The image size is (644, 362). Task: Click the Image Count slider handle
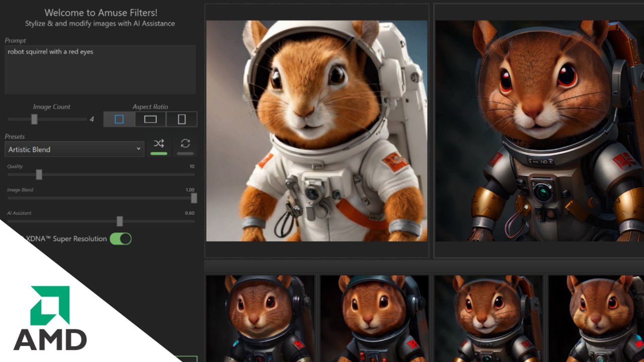coord(34,119)
